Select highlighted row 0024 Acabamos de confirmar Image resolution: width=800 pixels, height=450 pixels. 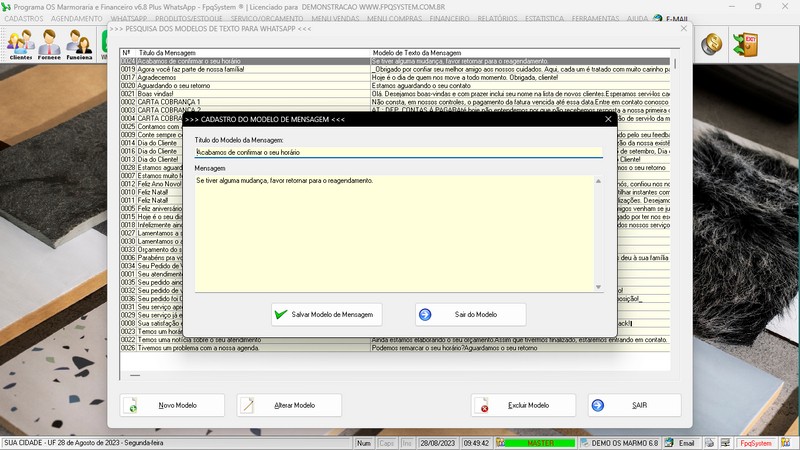pos(395,61)
